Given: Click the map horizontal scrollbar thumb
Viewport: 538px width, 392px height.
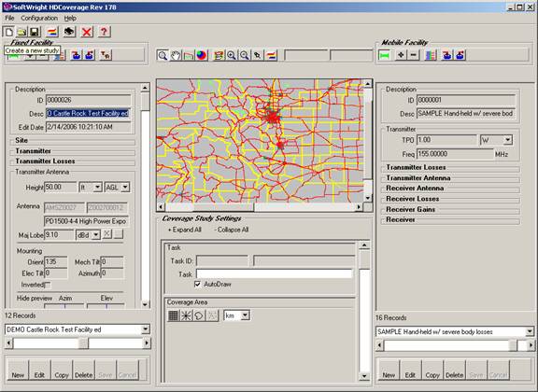Looking at the screenshot, I should coord(224,207).
